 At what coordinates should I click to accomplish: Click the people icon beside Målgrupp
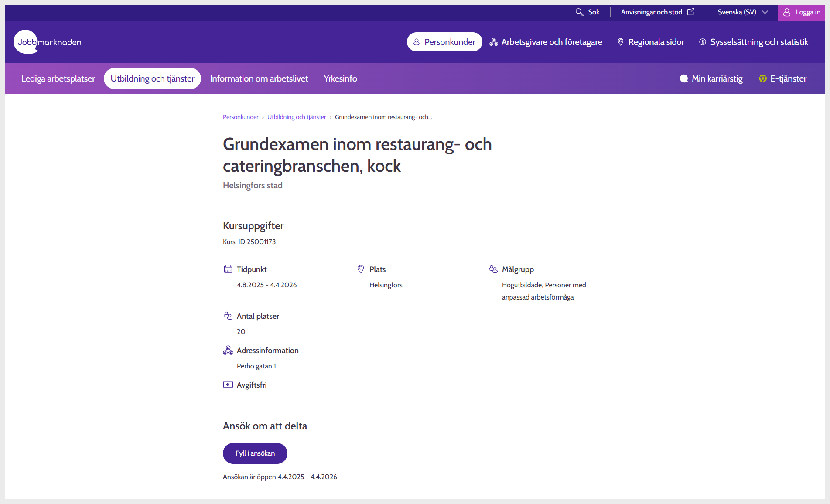tap(493, 269)
